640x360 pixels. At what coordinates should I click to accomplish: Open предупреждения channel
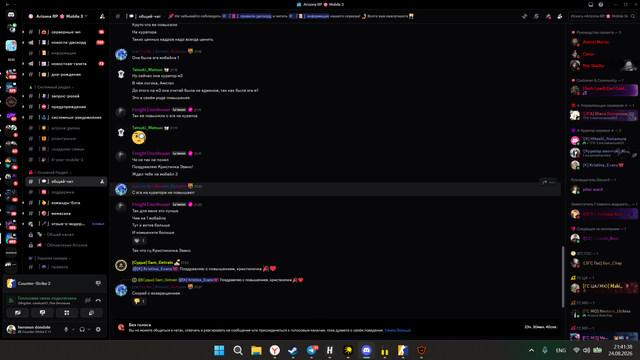pos(66,107)
